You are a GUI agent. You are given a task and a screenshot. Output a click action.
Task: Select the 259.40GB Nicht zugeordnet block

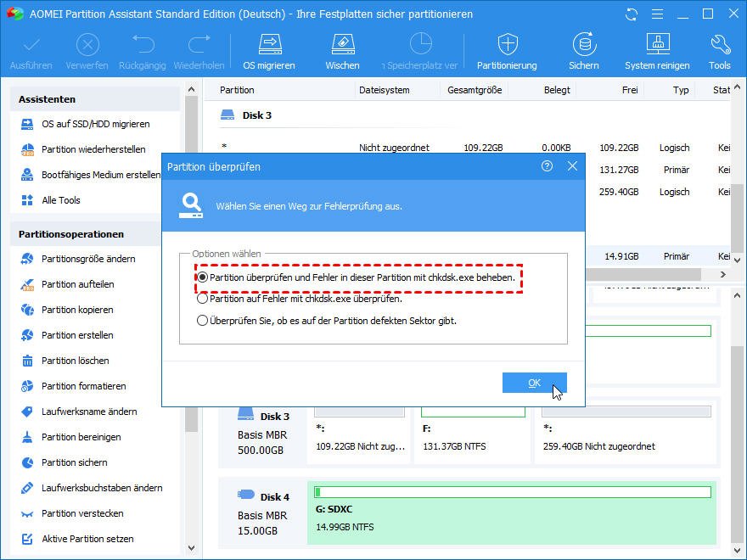pos(626,434)
